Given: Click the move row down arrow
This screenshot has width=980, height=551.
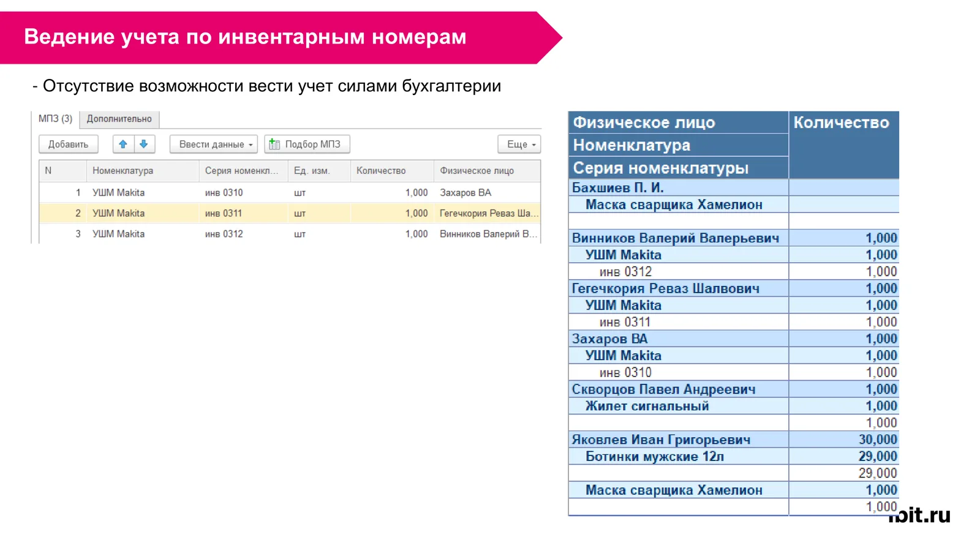Looking at the screenshot, I should tap(144, 144).
